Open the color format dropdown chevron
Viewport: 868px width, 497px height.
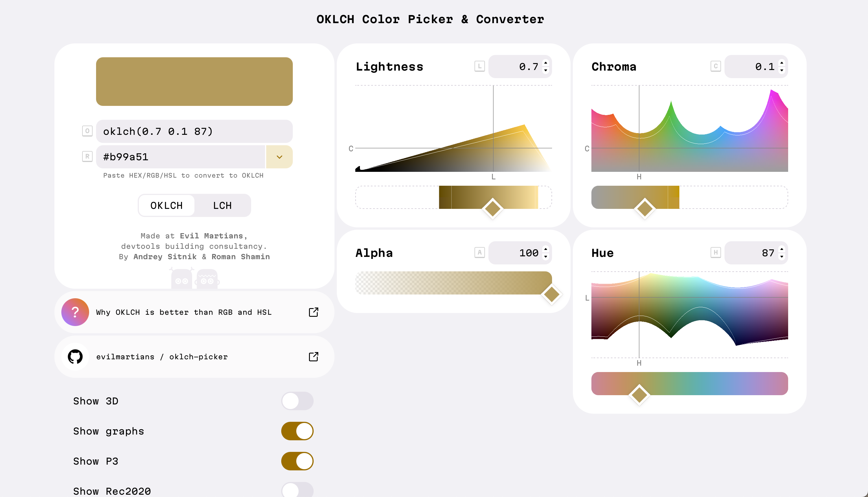click(279, 157)
